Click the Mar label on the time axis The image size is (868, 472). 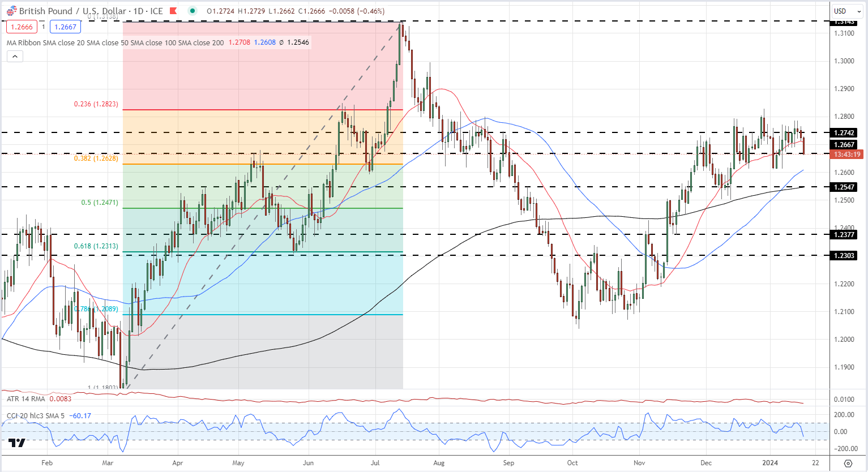pos(107,463)
